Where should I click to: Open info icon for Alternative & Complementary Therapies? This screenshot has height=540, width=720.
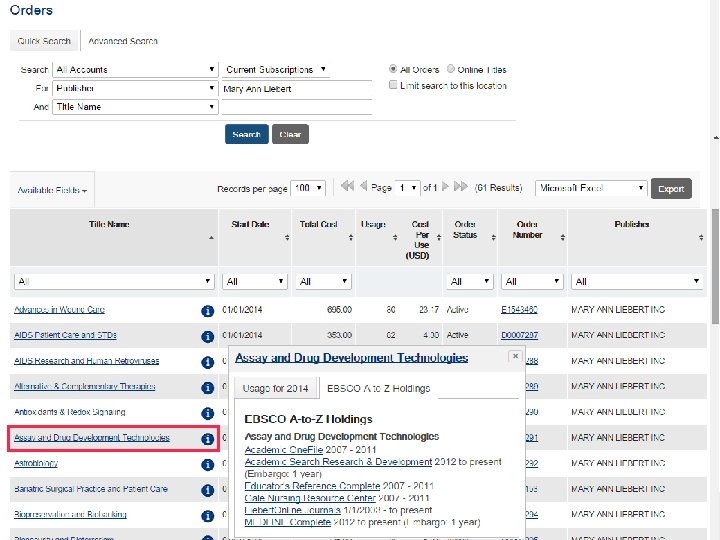(208, 388)
